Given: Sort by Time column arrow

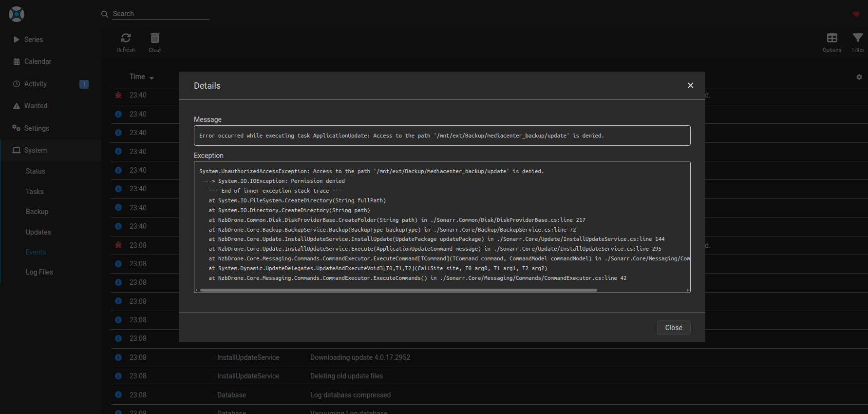Looking at the screenshot, I should 151,78.
